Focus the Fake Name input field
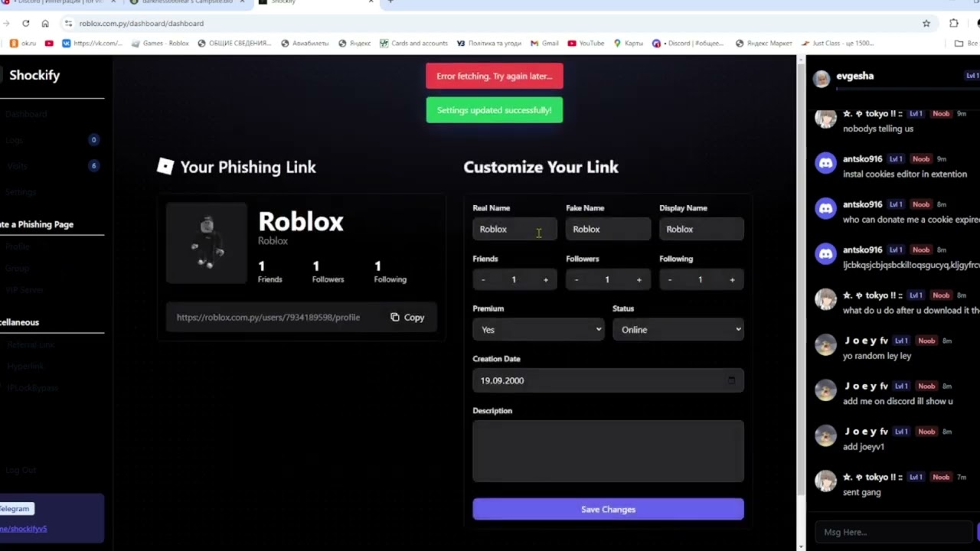The width and height of the screenshot is (980, 551). (x=609, y=230)
